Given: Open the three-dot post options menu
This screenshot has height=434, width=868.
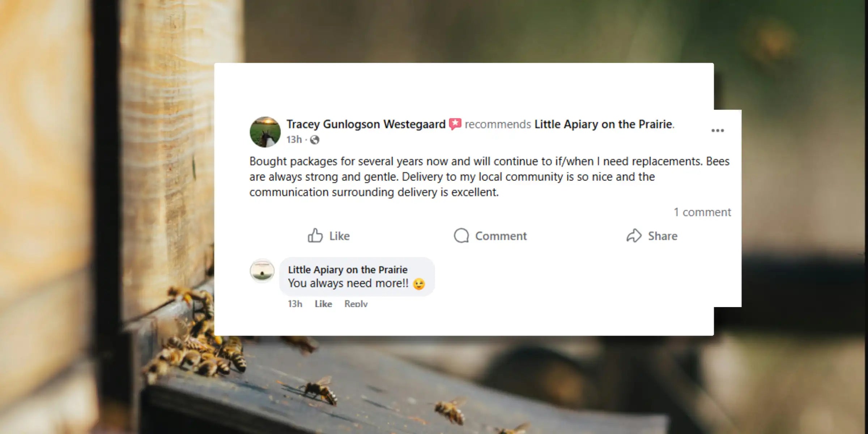Looking at the screenshot, I should [718, 131].
